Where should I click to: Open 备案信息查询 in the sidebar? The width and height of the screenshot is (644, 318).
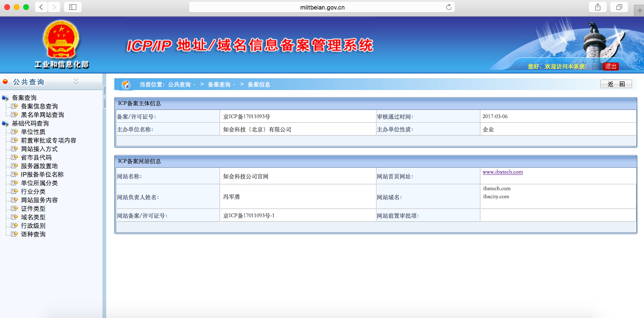39,106
